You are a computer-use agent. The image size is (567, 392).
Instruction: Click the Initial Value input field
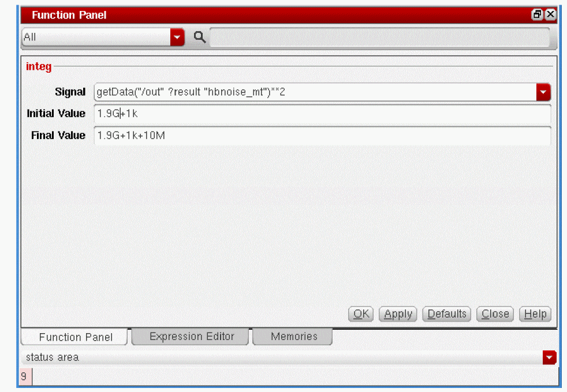tap(323, 114)
